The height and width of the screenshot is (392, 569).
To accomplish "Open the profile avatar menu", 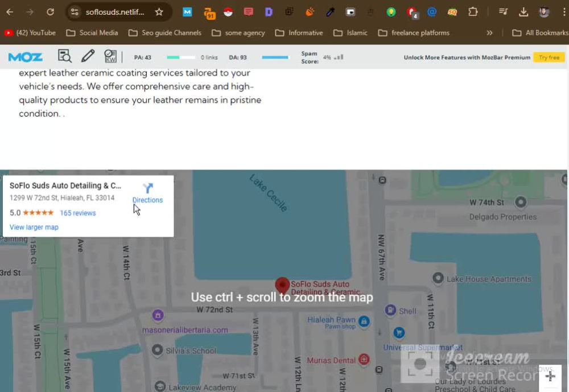I will click(543, 12).
